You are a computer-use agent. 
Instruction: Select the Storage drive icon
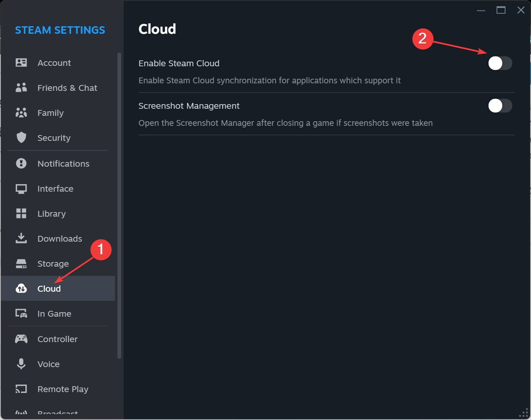click(x=21, y=263)
